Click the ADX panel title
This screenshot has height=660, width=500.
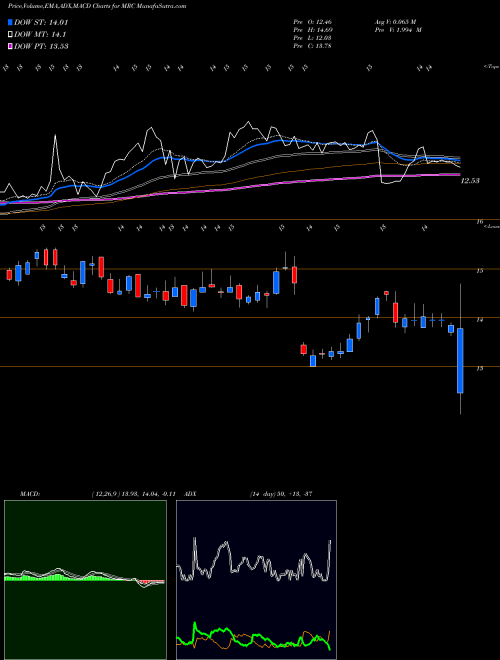[190, 494]
